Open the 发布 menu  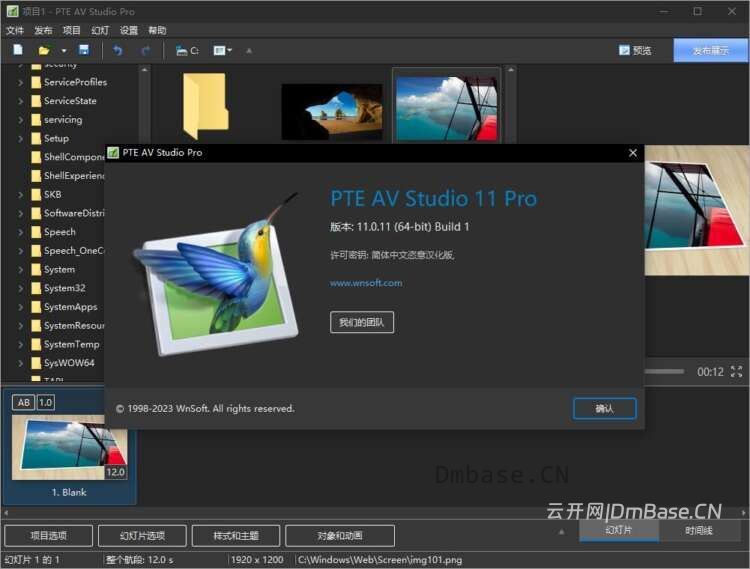click(x=43, y=31)
